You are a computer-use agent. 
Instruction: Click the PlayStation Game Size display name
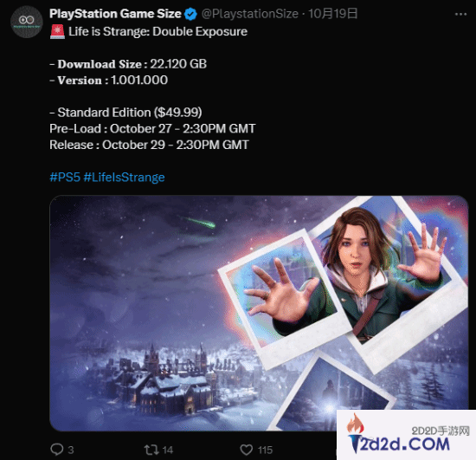pos(115,14)
